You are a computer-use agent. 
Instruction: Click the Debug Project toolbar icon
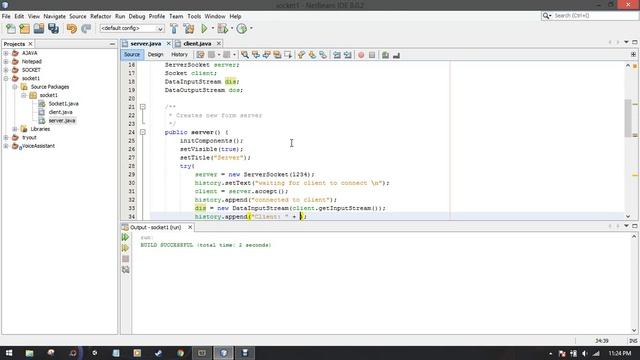(222, 29)
